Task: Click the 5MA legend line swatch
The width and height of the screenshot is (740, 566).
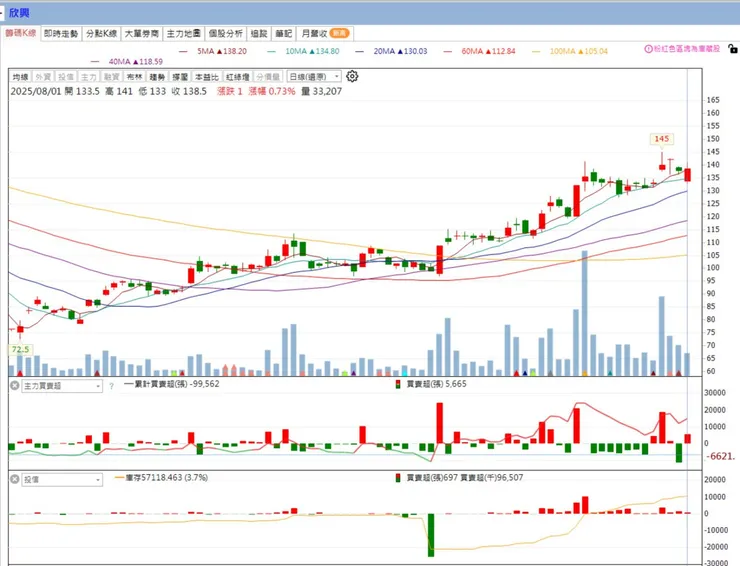Action: coord(184,51)
